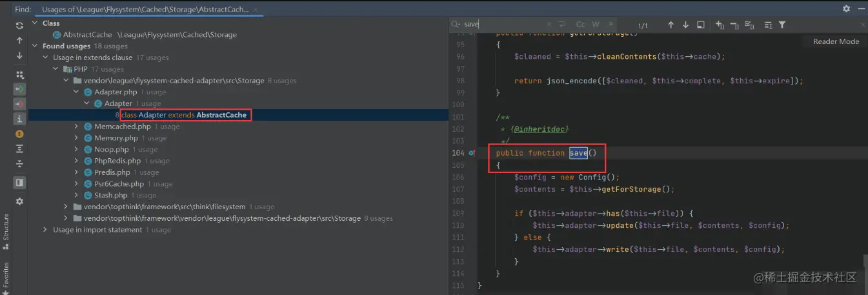Click the orange circle icon in Find sidebar
868x295 pixels.
(x=19, y=134)
